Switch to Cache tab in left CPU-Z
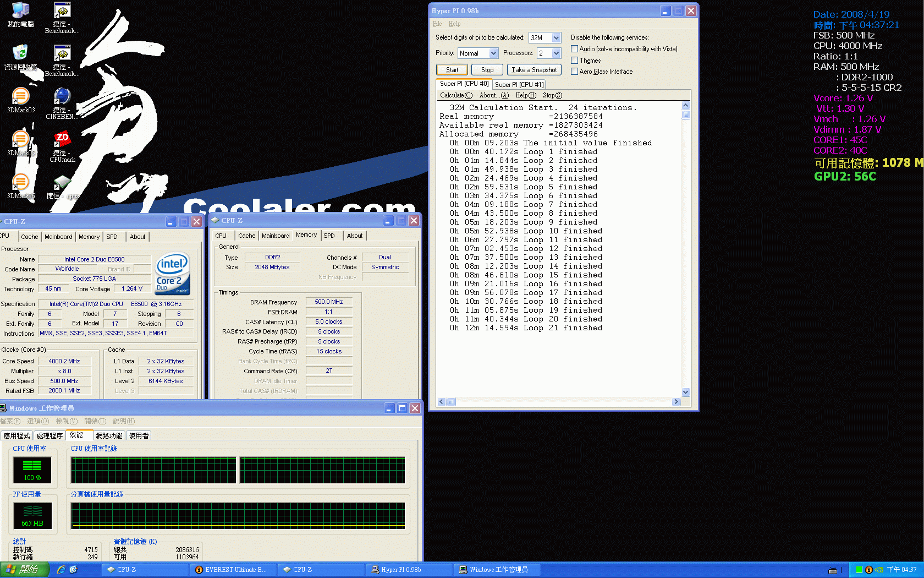This screenshot has height=578, width=924. coord(30,237)
